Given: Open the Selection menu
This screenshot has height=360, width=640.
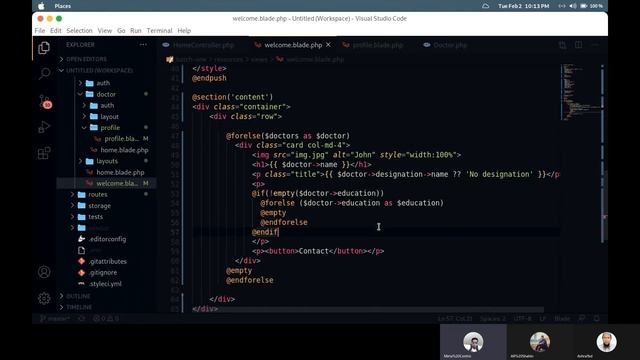Looking at the screenshot, I should tap(79, 31).
